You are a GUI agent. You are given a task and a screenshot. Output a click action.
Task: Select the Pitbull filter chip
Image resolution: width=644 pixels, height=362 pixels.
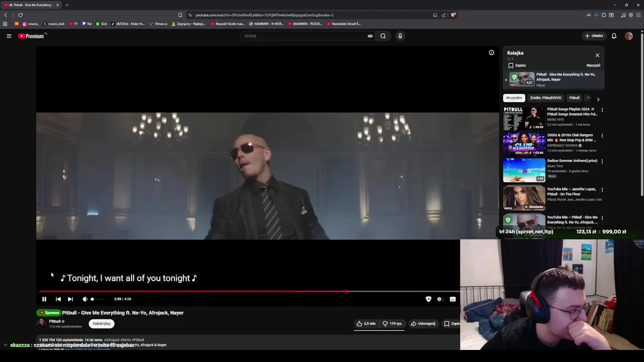574,98
